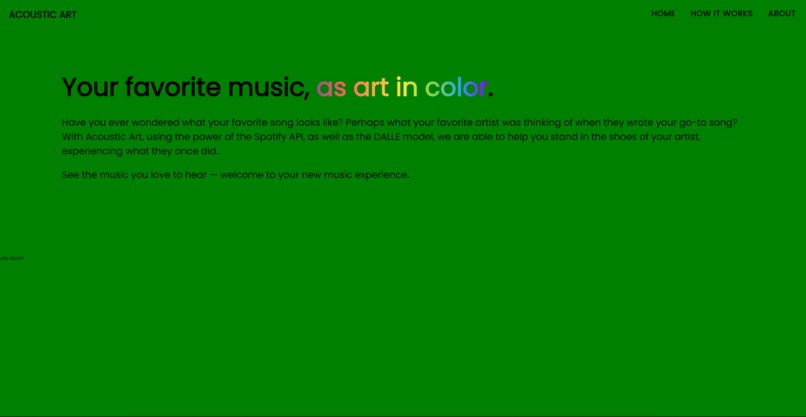This screenshot has height=417, width=806.
Task: Click the tiny Lets Start link
Action: 11,258
